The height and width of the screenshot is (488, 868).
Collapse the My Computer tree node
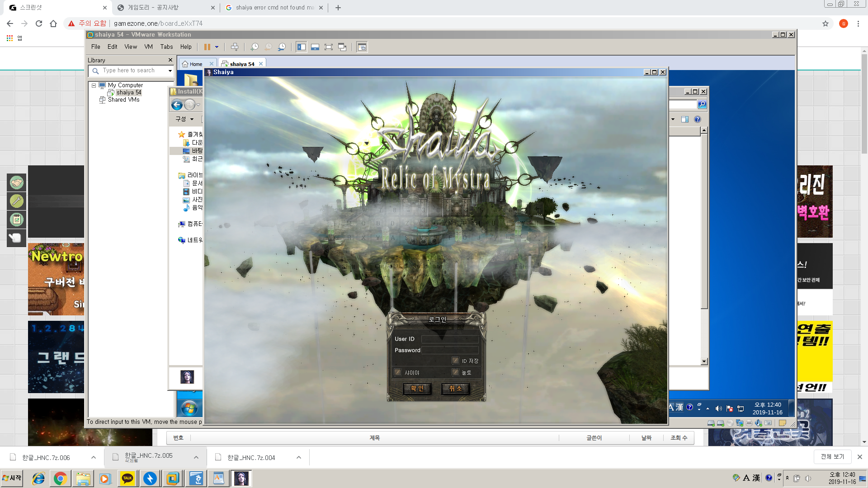pyautogui.click(x=94, y=85)
